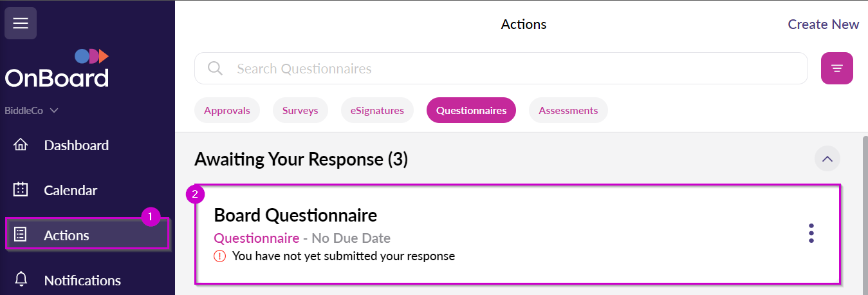Screen dimensions: 868x295
Task: Click the search magnifier icon
Action: [x=215, y=68]
